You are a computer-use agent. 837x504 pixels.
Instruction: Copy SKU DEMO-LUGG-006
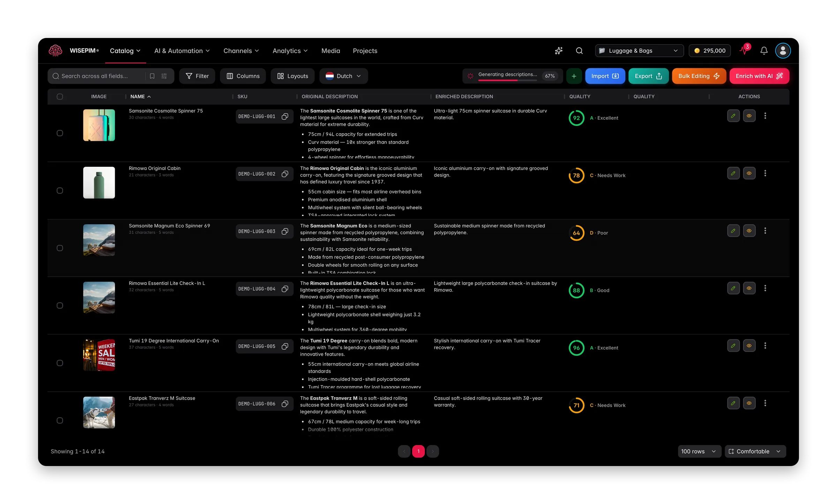(x=285, y=404)
